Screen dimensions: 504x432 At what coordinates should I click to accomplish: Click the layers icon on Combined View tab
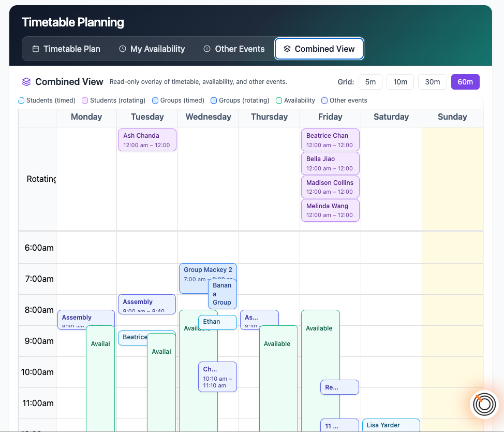click(x=287, y=49)
